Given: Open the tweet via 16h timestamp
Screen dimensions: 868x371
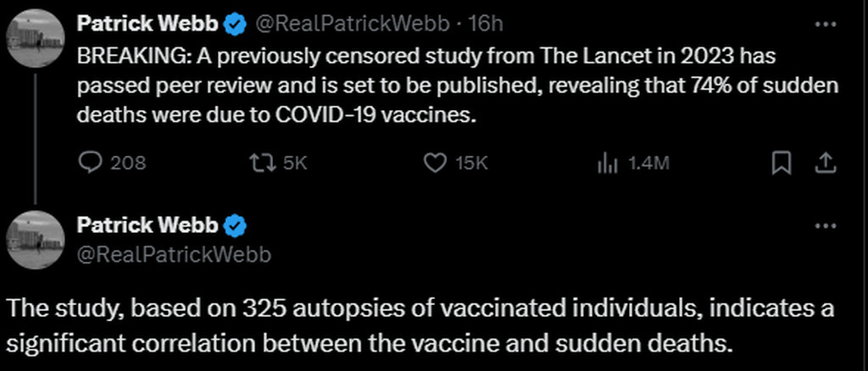Looking at the screenshot, I should point(486,25).
